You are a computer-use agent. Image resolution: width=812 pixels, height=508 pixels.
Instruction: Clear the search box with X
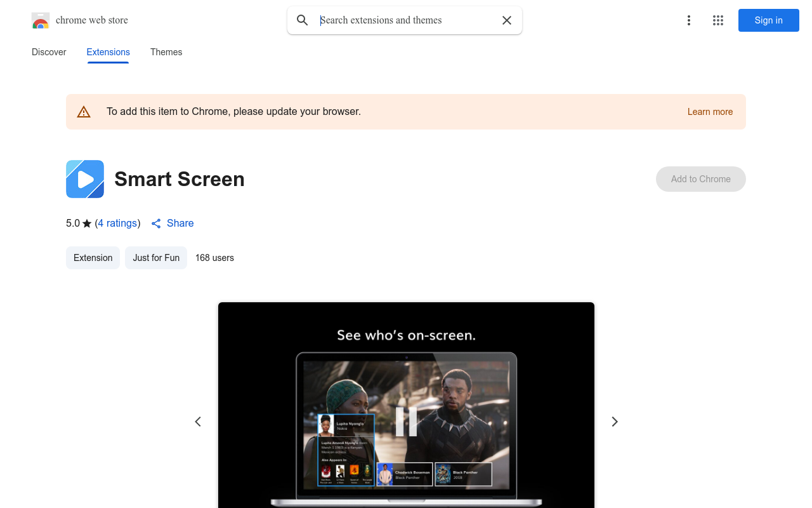point(507,20)
